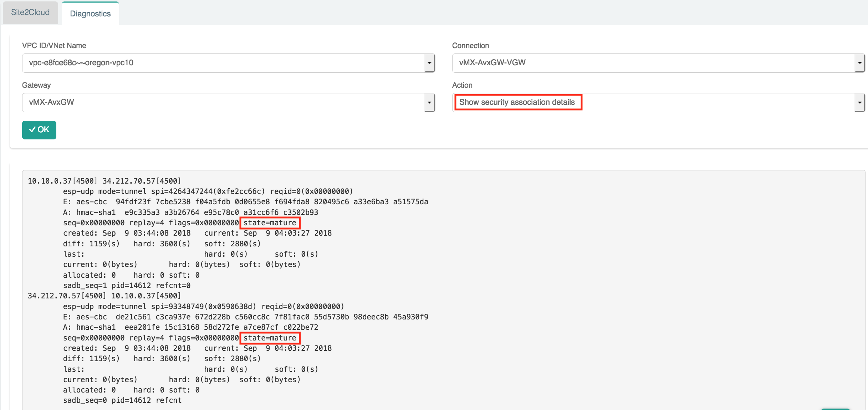
Task: Click the Action dropdown arrow
Action: [x=859, y=103]
